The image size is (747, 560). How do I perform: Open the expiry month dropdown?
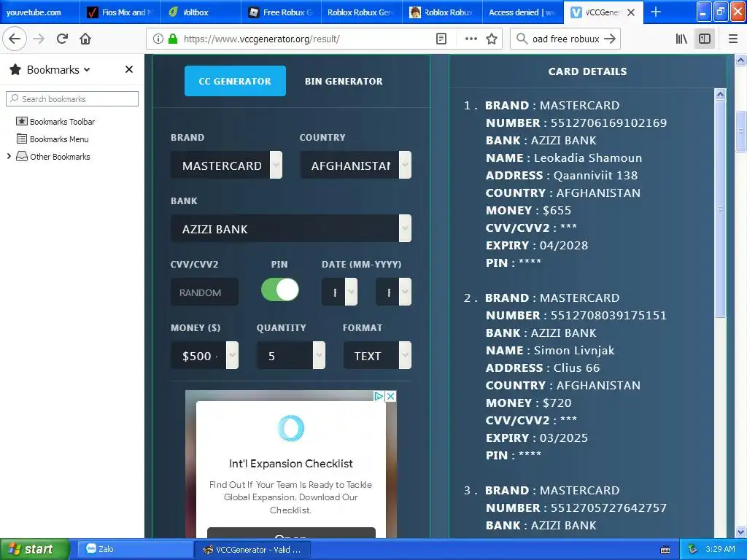pyautogui.click(x=339, y=292)
